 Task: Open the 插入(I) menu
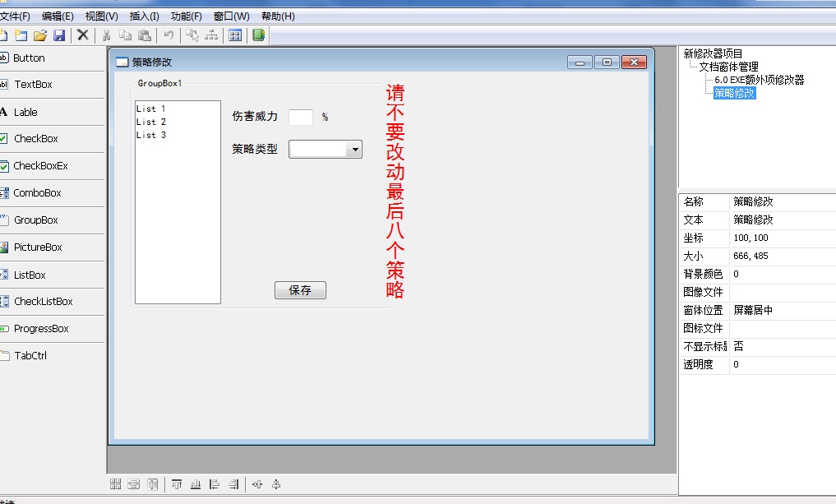tap(144, 16)
